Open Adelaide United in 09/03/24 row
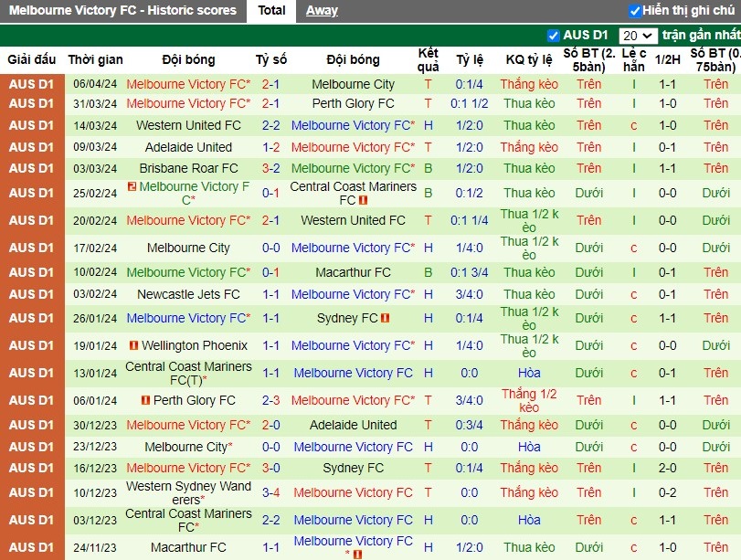The image size is (741, 560). point(188,147)
